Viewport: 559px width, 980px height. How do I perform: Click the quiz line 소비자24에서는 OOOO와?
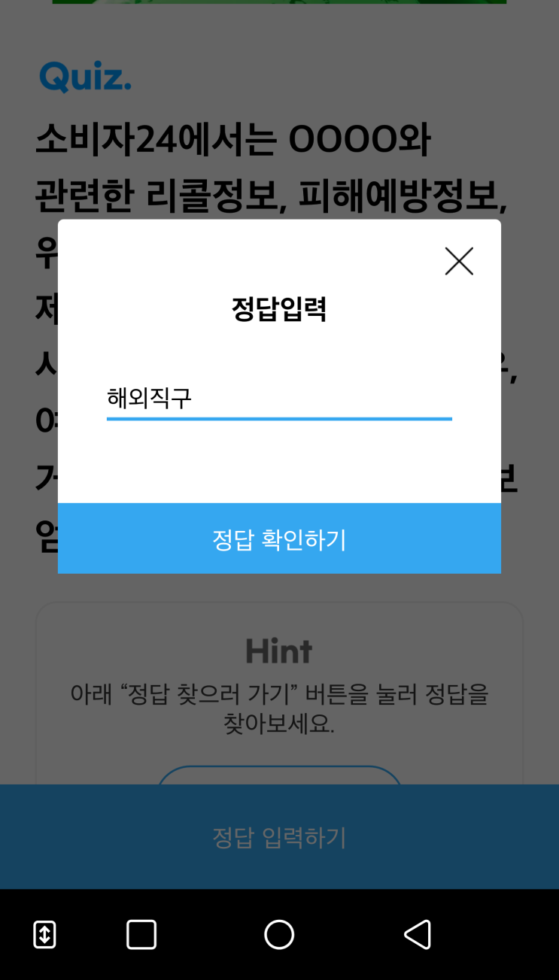233,140
